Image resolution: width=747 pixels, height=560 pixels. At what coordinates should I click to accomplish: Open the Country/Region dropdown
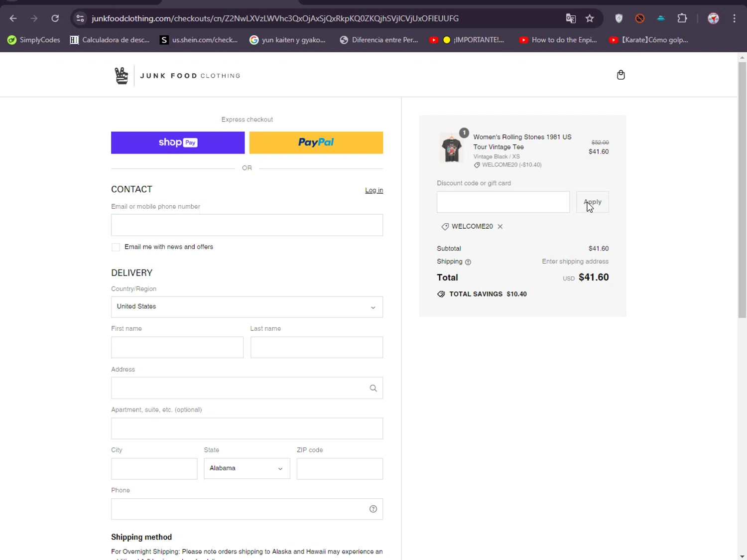[x=247, y=307]
